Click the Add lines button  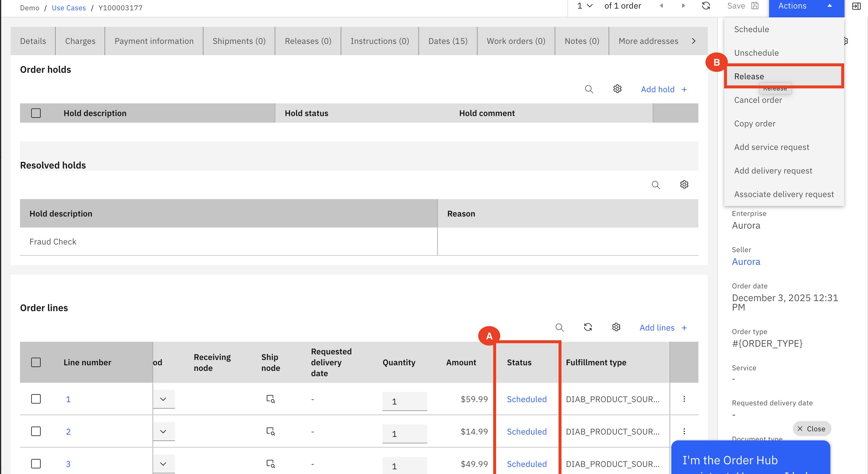(x=663, y=328)
